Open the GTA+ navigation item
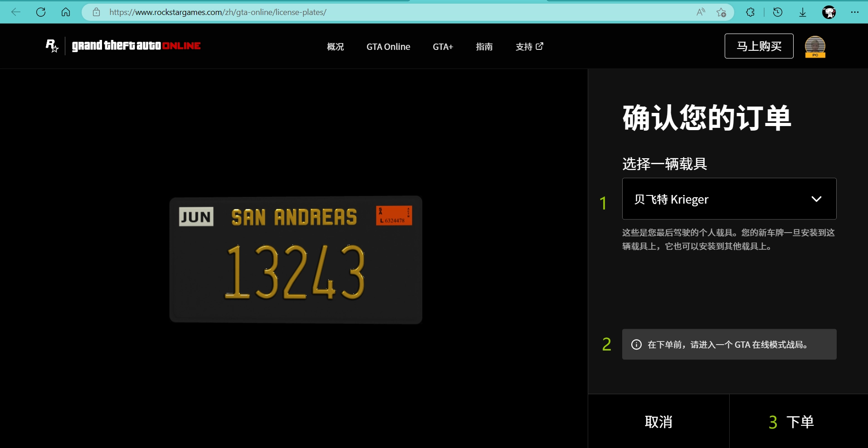 [x=443, y=47]
